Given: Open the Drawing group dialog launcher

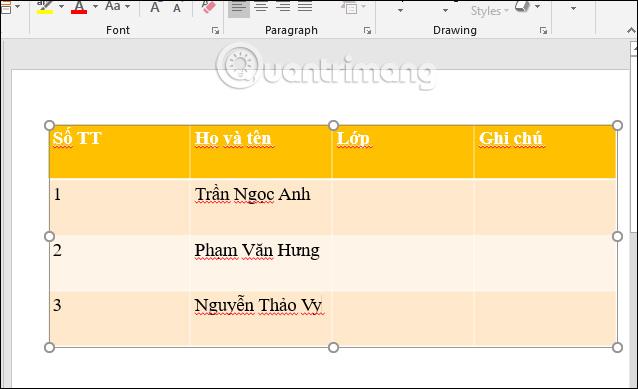Looking at the screenshot, I should click(x=543, y=31).
